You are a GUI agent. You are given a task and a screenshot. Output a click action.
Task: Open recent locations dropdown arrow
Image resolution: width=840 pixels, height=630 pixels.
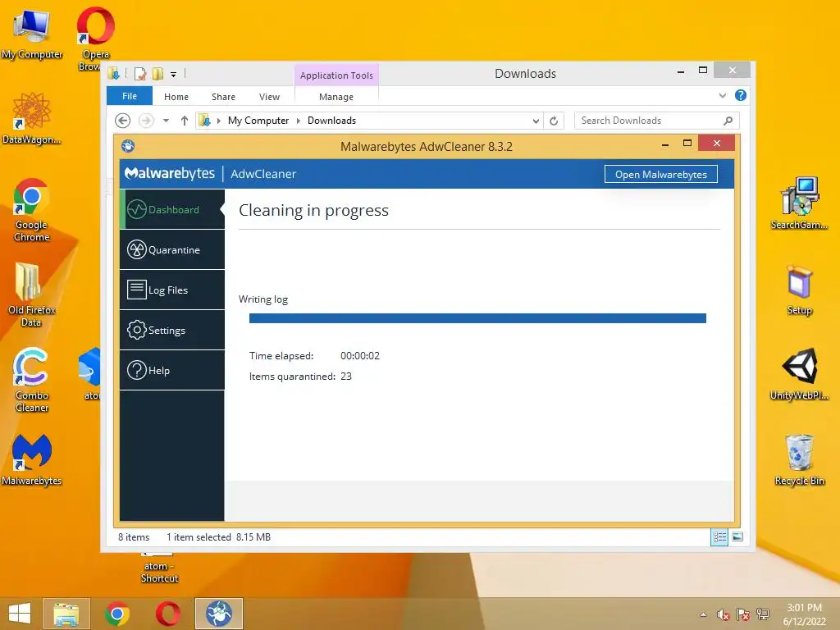166,121
